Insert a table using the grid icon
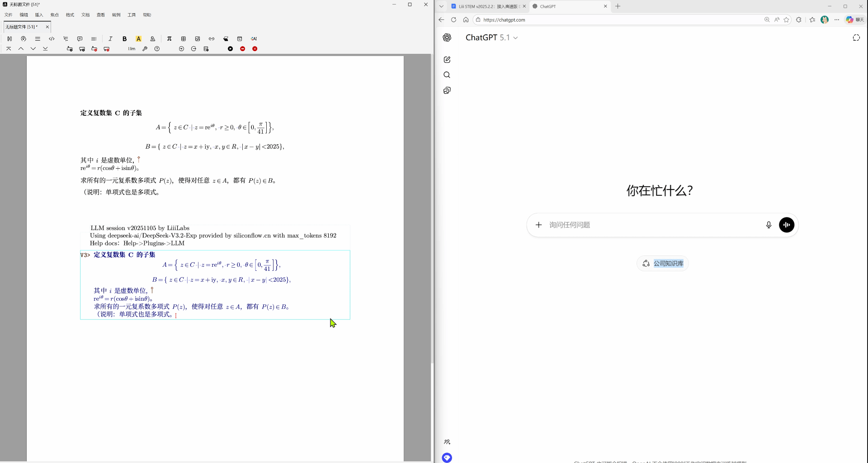 coord(184,39)
